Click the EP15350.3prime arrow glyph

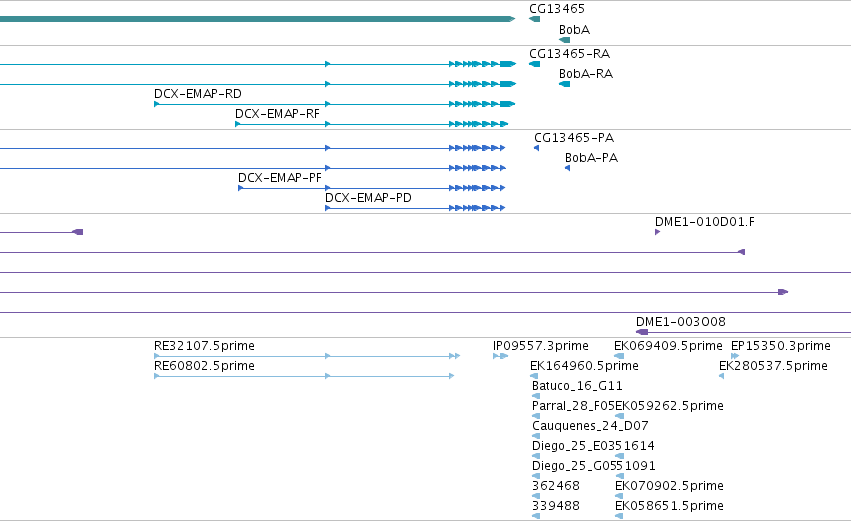coord(735,356)
